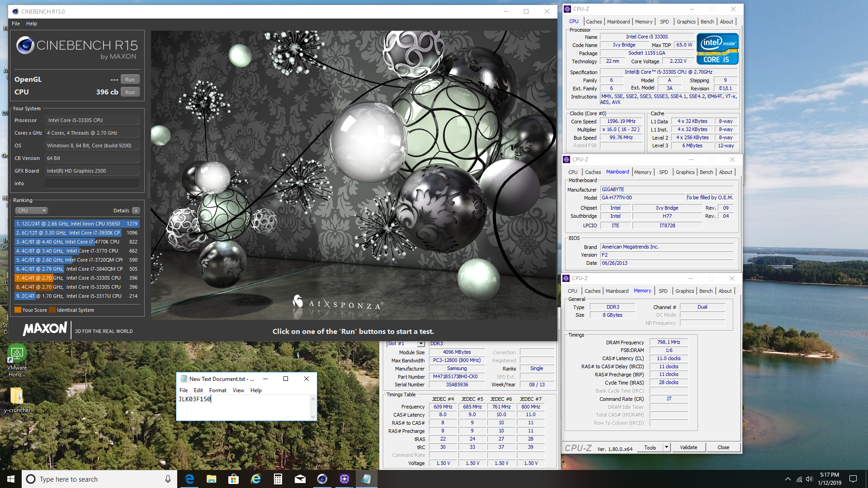This screenshot has height=488, width=868.
Task: Run the OpenGL benchmark test
Action: point(130,80)
